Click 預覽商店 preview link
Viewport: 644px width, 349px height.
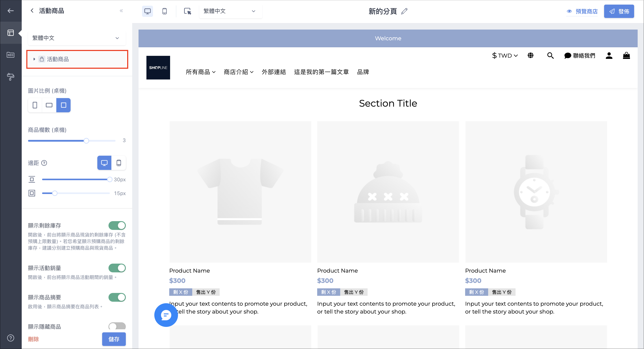(582, 11)
